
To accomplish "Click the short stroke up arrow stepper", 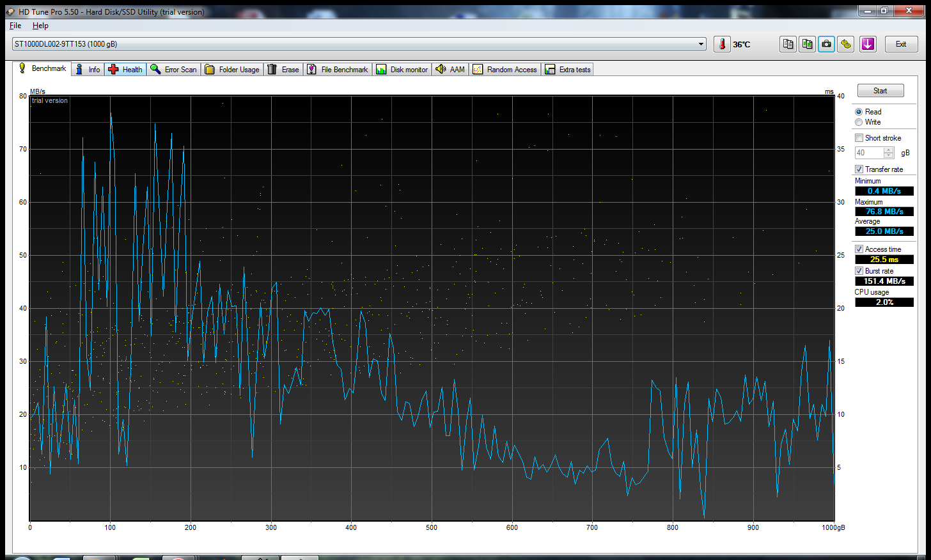I will pos(888,150).
